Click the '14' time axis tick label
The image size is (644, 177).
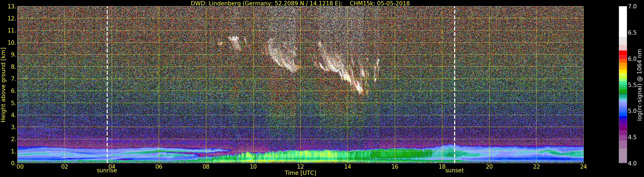click(x=347, y=166)
